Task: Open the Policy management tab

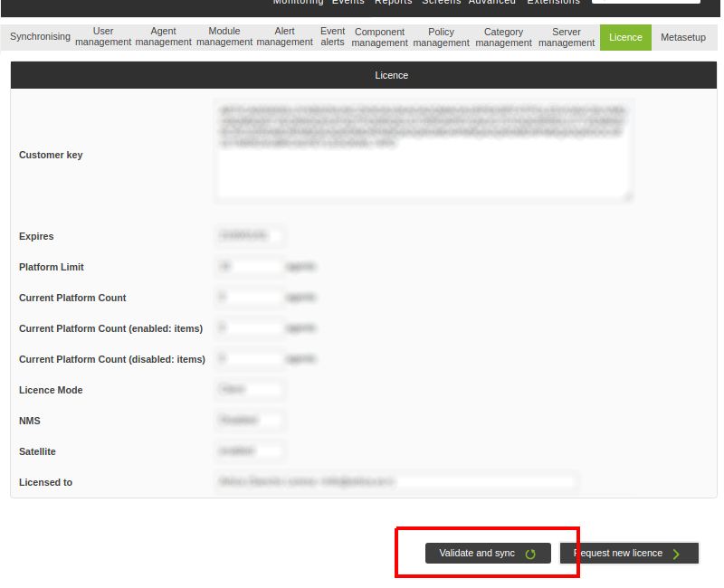Action: click(441, 37)
